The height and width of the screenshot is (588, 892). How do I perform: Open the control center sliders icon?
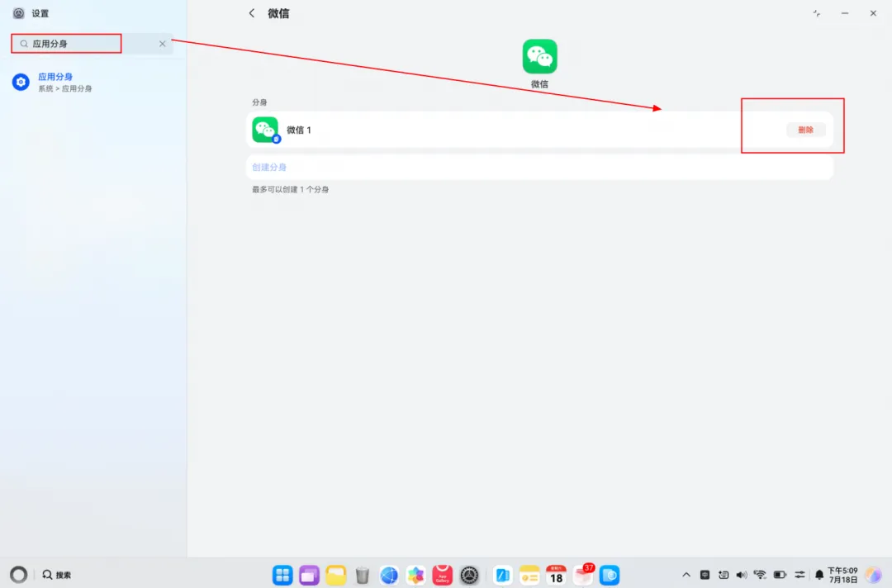pos(799,575)
